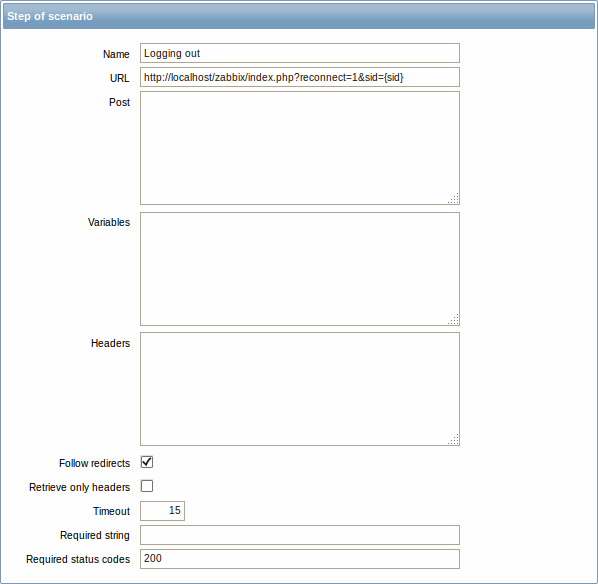Screen dimensions: 598x584
Task: Click the 'Step of scenario' title bar
Action: click(299, 16)
